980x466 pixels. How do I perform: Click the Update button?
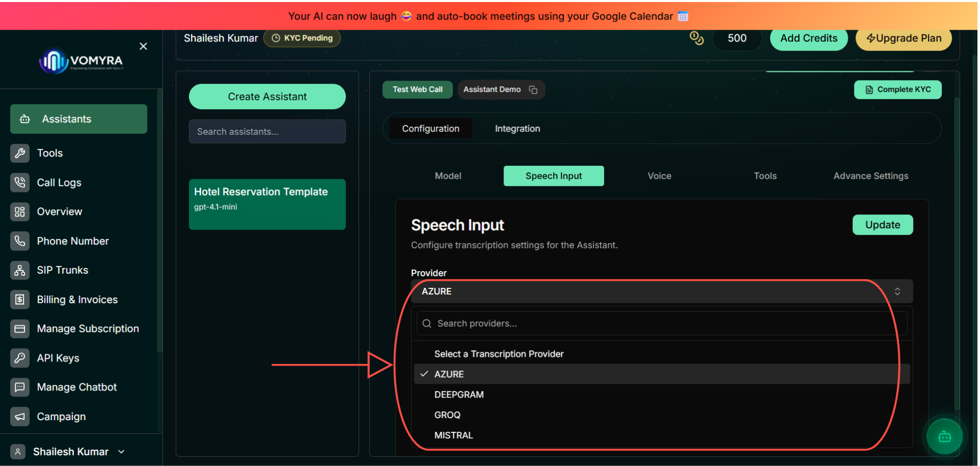[x=882, y=225]
